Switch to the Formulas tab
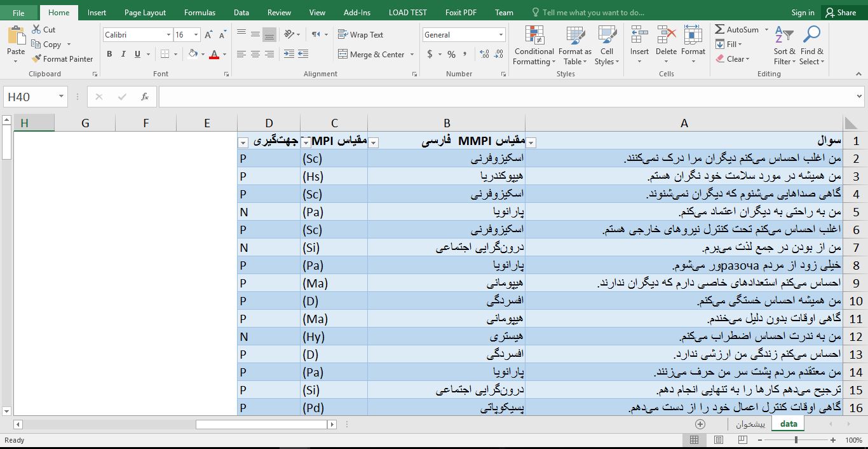Screen dimensions: 868x449 [x=200, y=12]
